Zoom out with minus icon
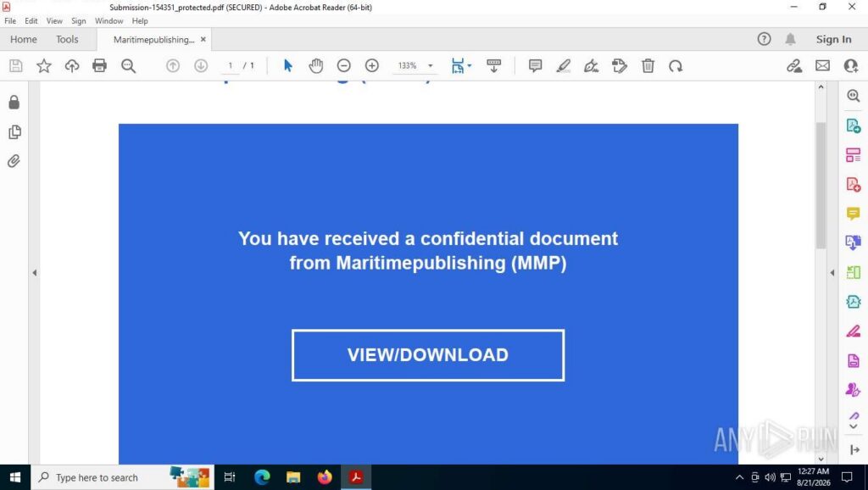The image size is (868, 490). 344,66
